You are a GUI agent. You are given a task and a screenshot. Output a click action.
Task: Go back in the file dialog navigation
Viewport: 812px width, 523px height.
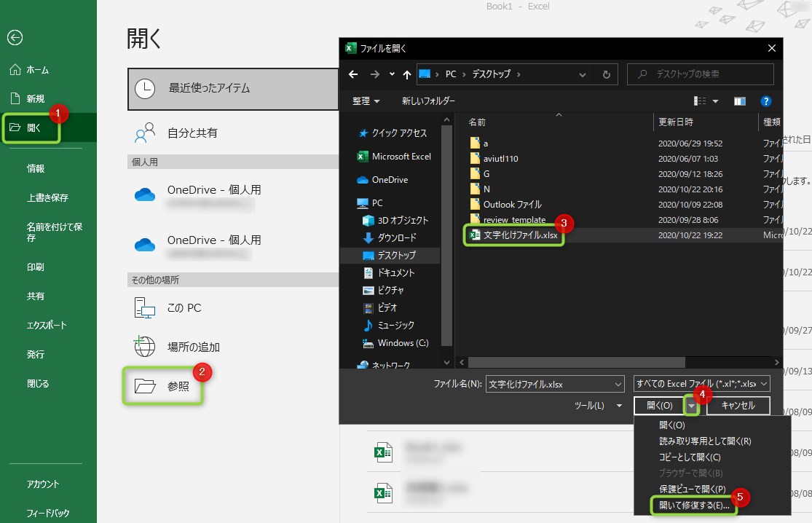[353, 74]
